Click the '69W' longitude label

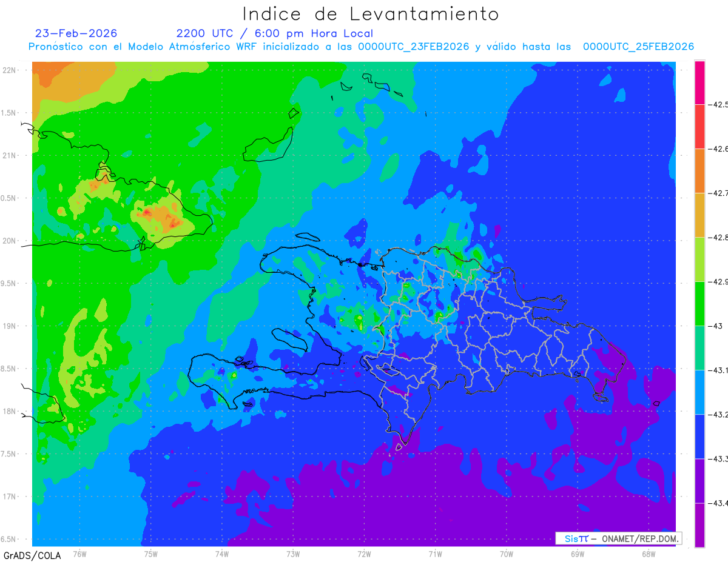click(578, 554)
